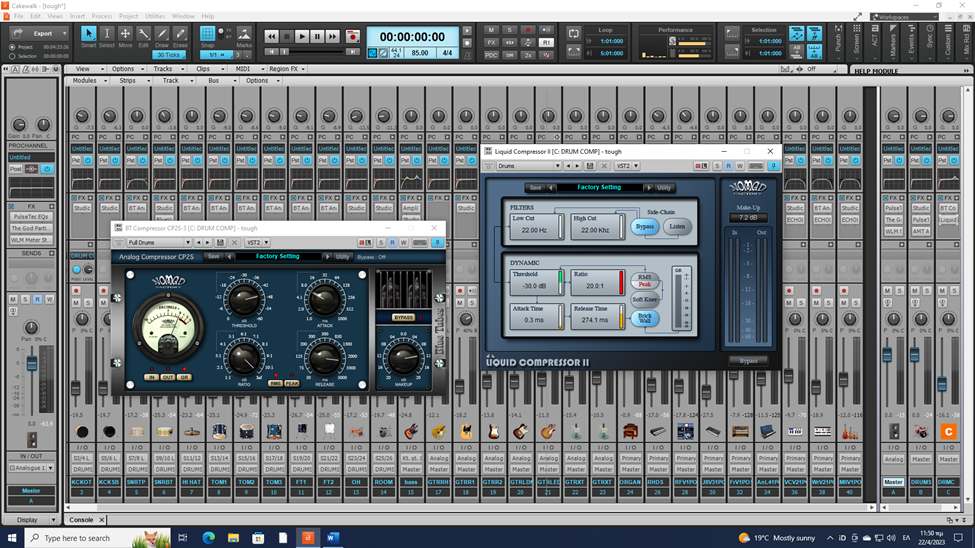Open the Export dropdown arrow
Viewport: 975px width, 548px height.
pos(64,33)
